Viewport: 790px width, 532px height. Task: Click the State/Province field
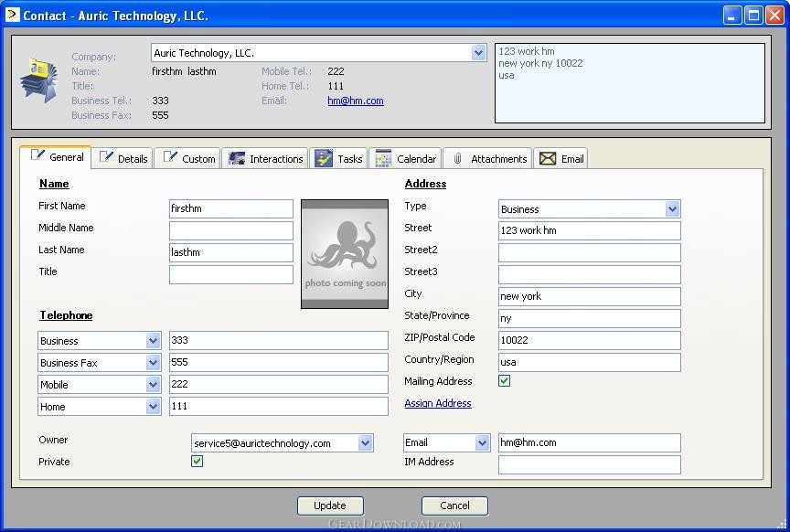(x=590, y=318)
